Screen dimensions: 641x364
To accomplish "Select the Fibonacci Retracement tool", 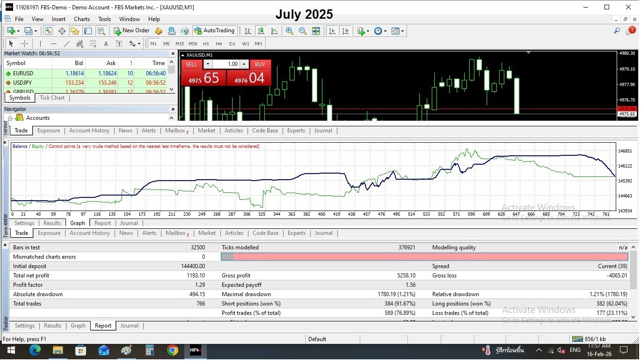I will 93,44.
